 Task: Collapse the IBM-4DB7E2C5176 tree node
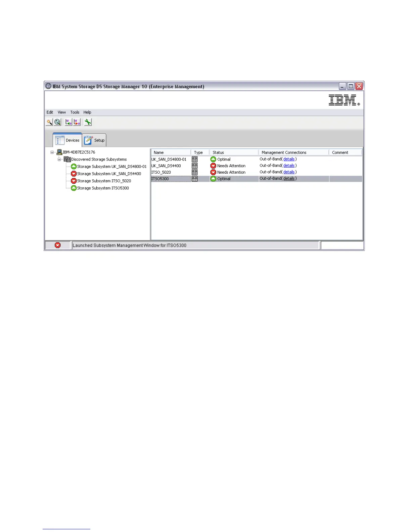pyautogui.click(x=52, y=152)
